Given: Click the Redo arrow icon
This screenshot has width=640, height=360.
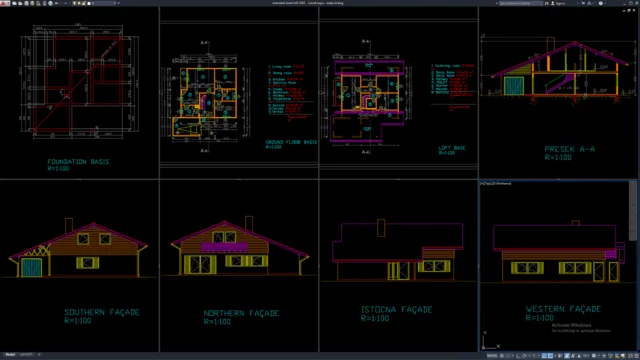Looking at the screenshot, I should click(x=65, y=3).
